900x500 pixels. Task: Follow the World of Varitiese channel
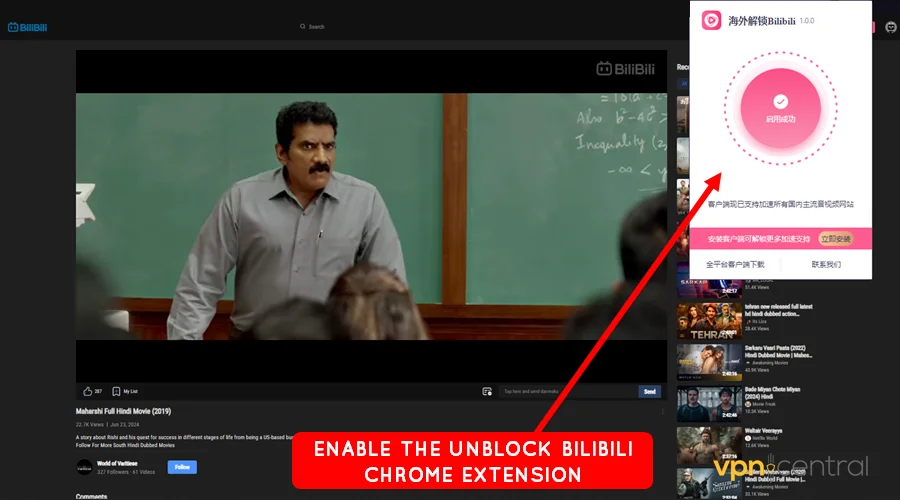[x=182, y=467]
